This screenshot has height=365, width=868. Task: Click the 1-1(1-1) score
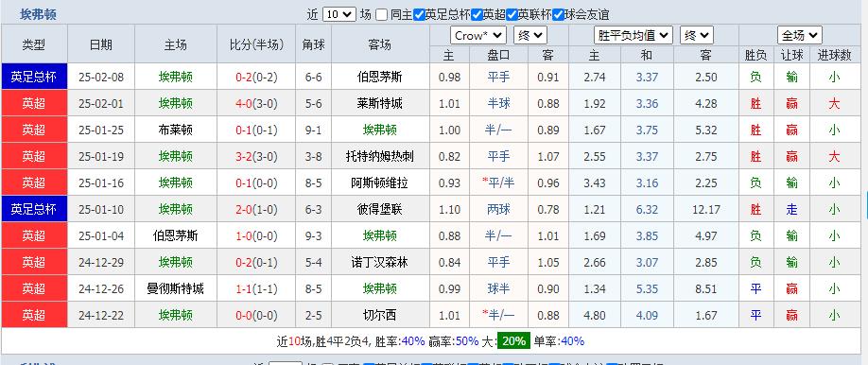coord(256,289)
